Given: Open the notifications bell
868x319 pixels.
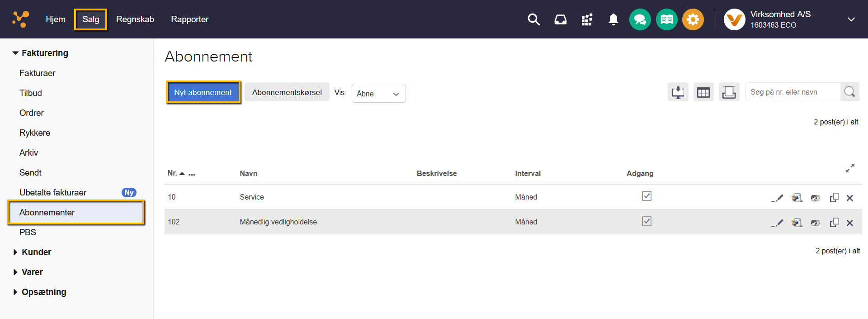Looking at the screenshot, I should click(613, 19).
